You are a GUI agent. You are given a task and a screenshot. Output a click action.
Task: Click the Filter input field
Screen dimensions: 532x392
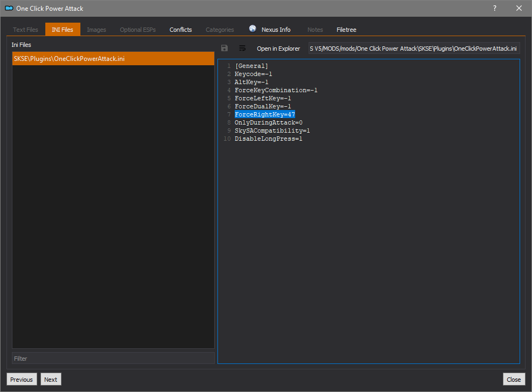(113, 359)
